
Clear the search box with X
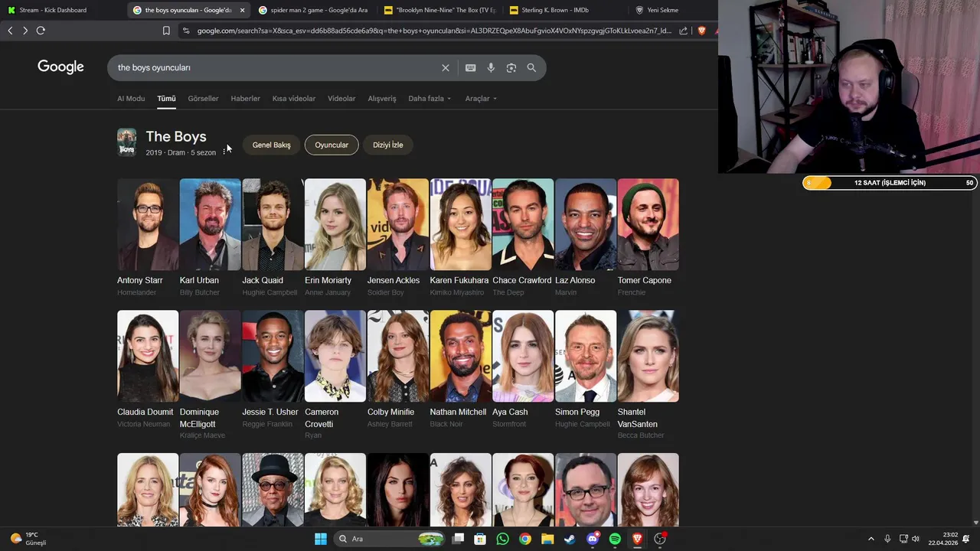coord(446,68)
